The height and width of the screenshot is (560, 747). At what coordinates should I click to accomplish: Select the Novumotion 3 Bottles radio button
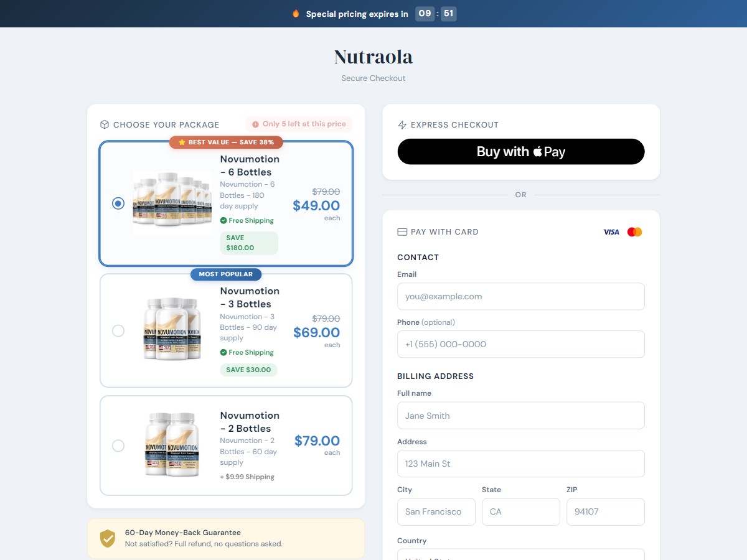[118, 331]
